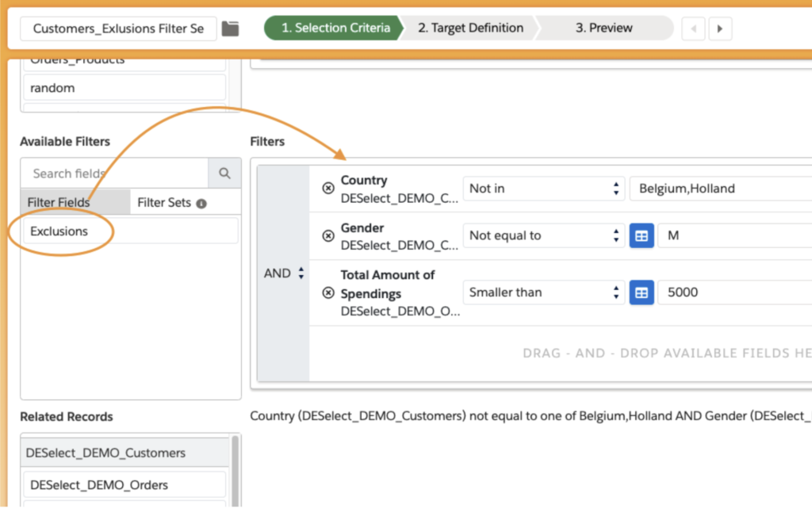812x508 pixels.
Task: Click the search magnifier icon
Action: (x=224, y=173)
